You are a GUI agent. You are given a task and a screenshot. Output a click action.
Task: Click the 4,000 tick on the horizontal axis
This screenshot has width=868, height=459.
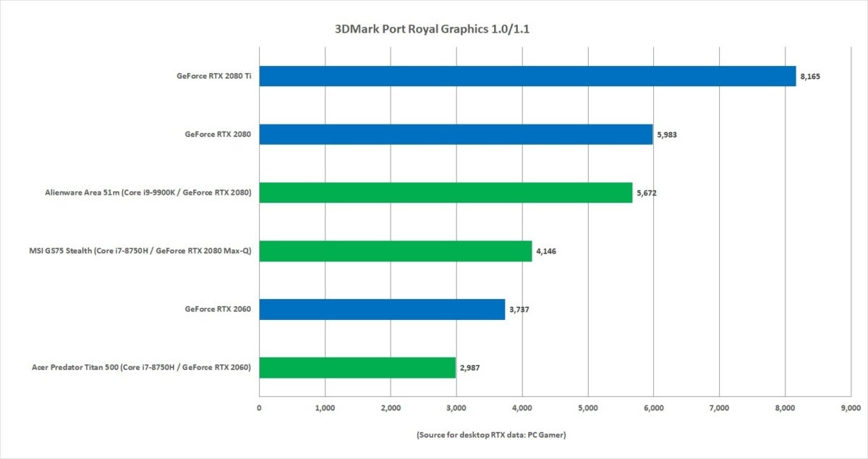[522, 408]
